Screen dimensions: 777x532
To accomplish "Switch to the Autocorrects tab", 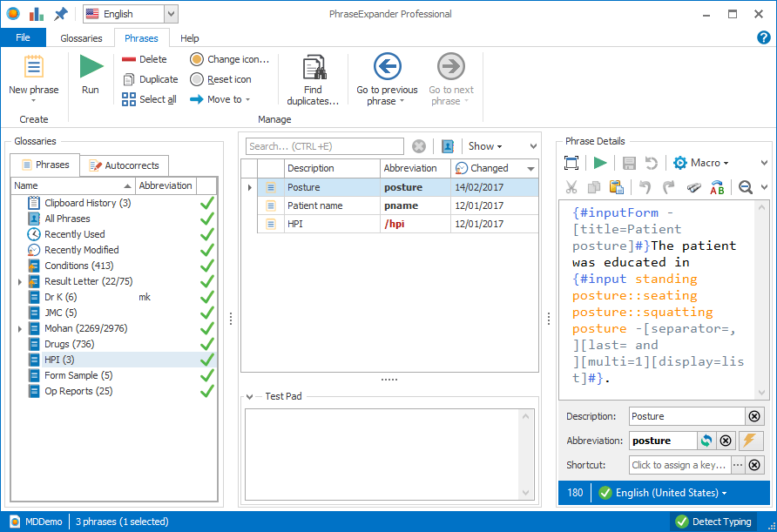I will (x=124, y=165).
